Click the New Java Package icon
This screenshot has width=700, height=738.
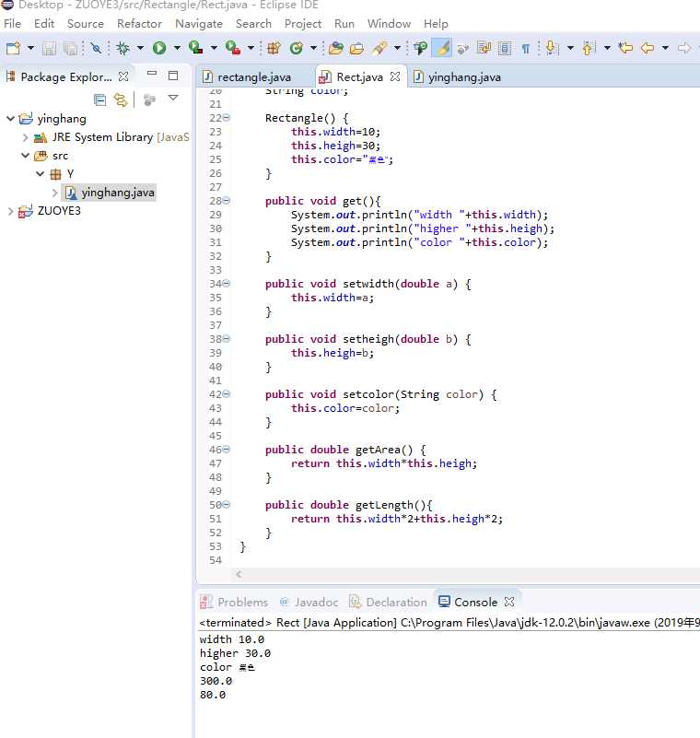tap(274, 48)
